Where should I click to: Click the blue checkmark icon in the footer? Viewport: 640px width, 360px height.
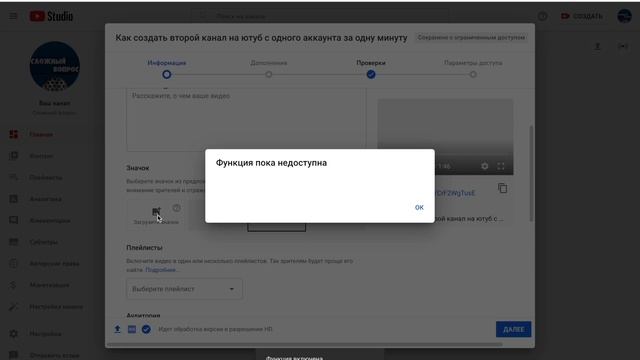pyautogui.click(x=146, y=329)
